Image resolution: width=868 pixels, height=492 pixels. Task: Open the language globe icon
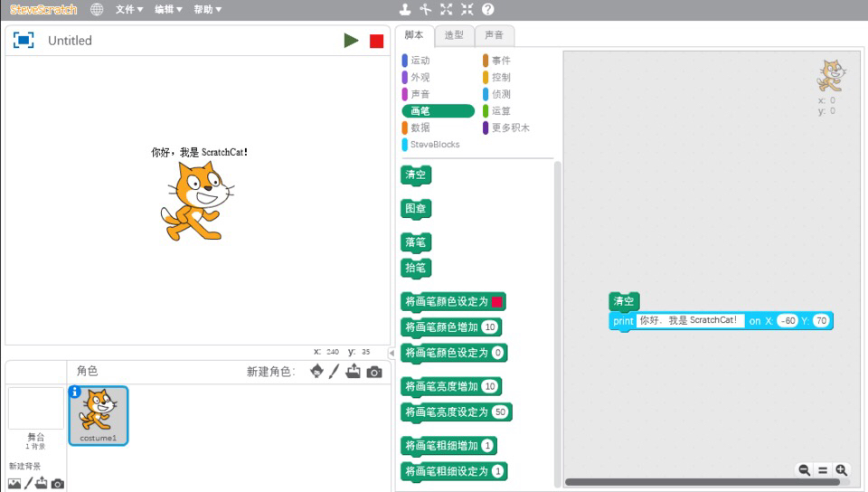(97, 9)
